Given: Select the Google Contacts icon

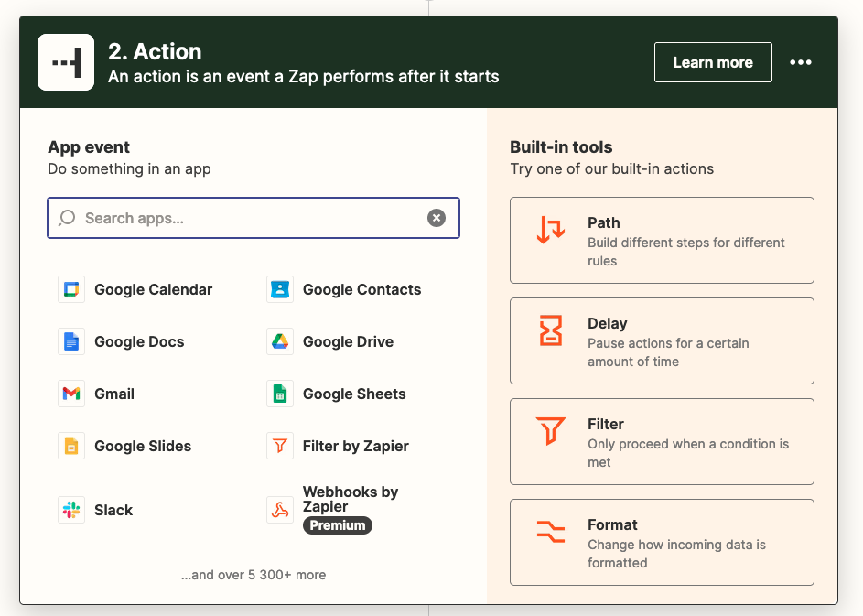Looking at the screenshot, I should pos(280,290).
